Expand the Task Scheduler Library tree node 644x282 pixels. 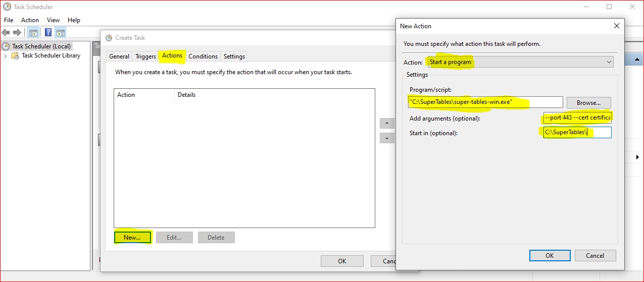[6, 55]
